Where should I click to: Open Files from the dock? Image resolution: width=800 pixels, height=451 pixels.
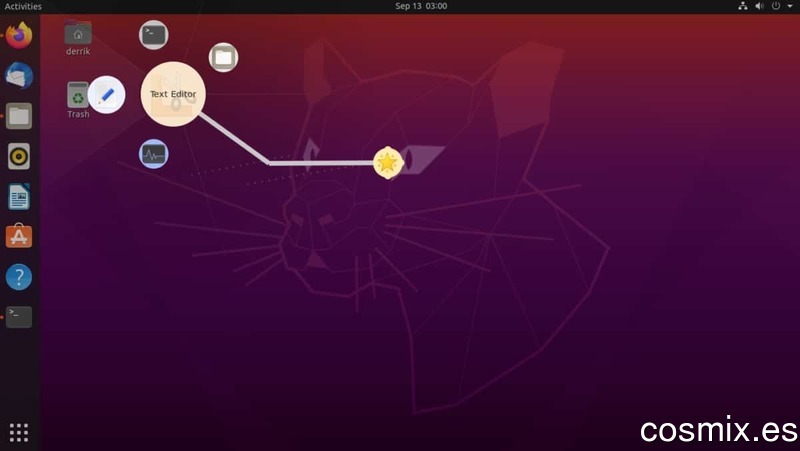click(19, 116)
